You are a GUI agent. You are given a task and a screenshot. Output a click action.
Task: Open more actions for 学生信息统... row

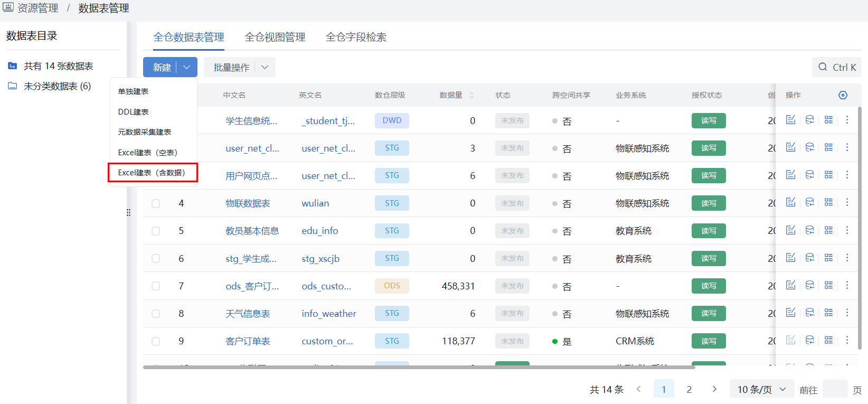(847, 120)
